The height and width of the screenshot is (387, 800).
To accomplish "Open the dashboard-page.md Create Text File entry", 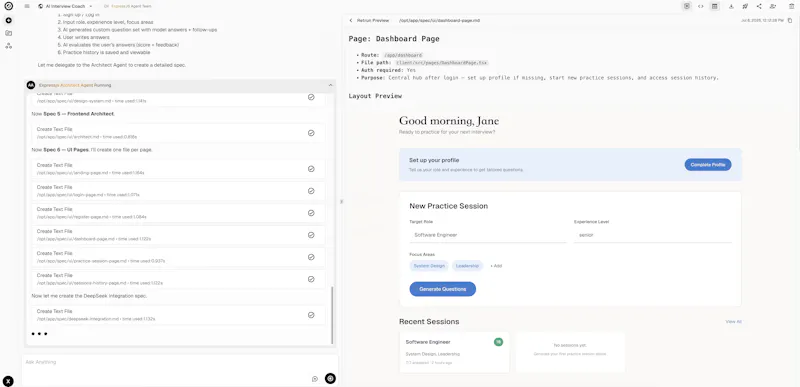I will point(178,235).
